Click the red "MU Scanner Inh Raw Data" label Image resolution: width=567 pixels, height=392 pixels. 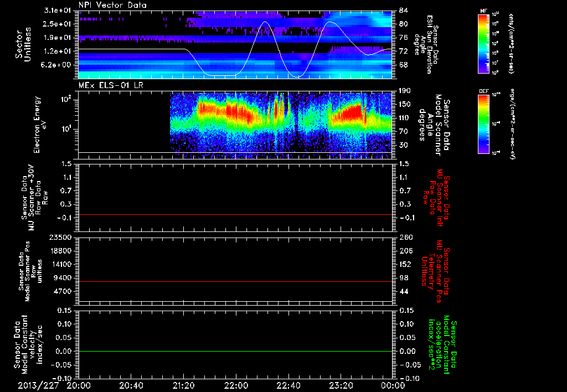436,198
